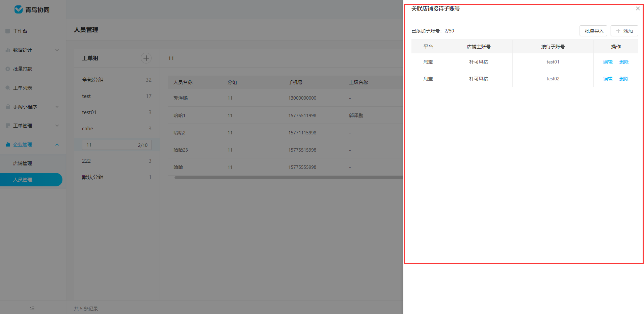Expand the 工单管理 menu chevron

pos(57,126)
